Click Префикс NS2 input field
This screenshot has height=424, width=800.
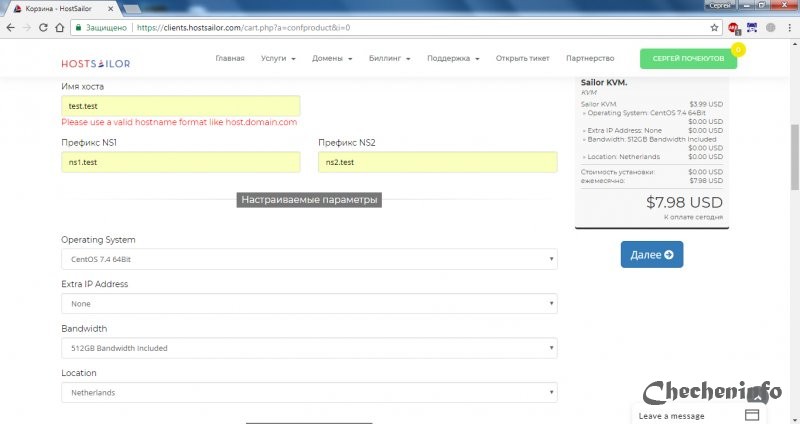click(x=438, y=162)
